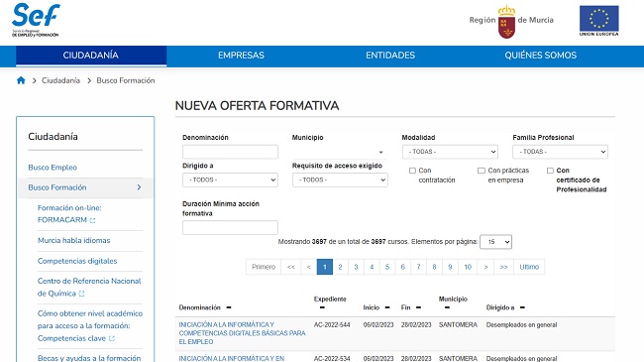The height and width of the screenshot is (362, 644).
Task: Go to page 9
Action: (450, 267)
